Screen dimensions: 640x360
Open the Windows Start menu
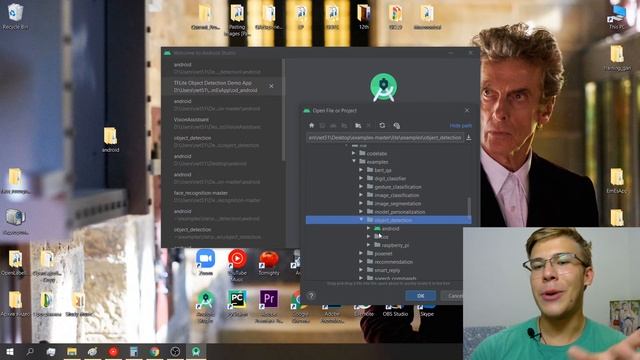[x=9, y=351]
